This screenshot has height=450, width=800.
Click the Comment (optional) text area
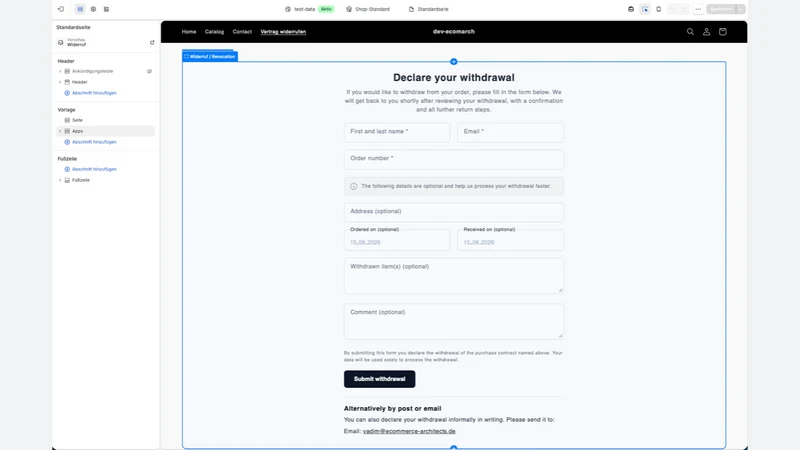[x=454, y=321]
